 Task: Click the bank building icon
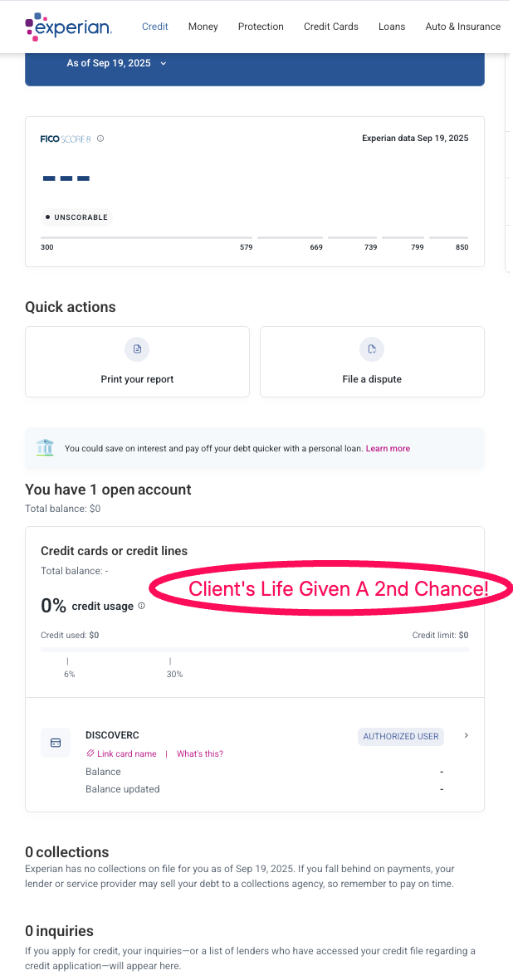[45, 448]
